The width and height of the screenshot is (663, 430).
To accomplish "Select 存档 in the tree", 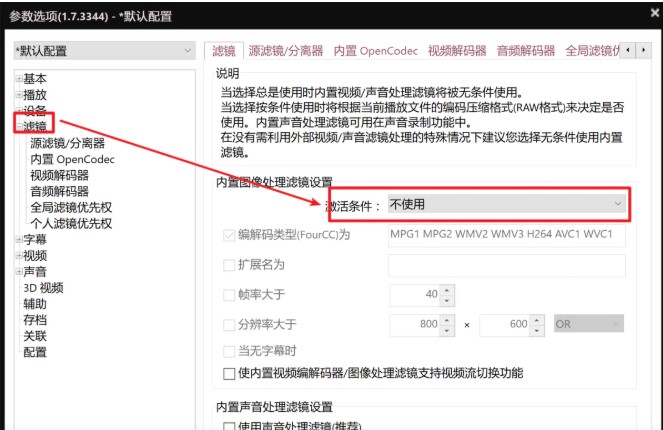I will 35,320.
